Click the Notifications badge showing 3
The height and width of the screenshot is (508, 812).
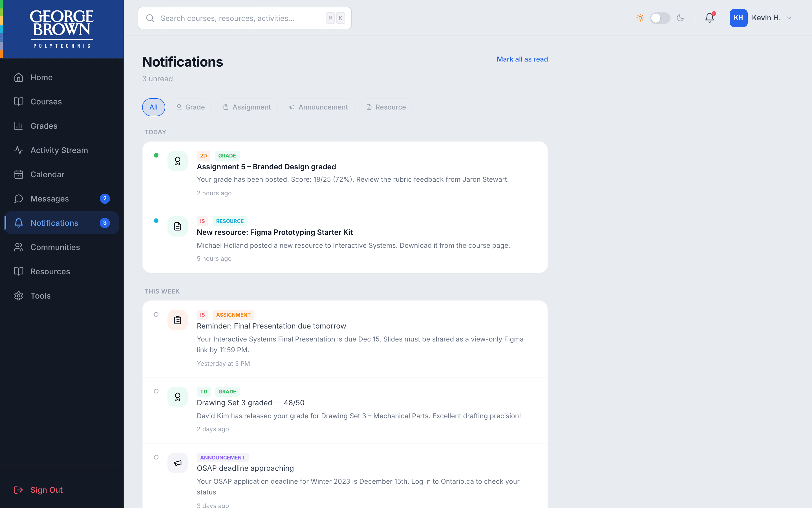(105, 223)
